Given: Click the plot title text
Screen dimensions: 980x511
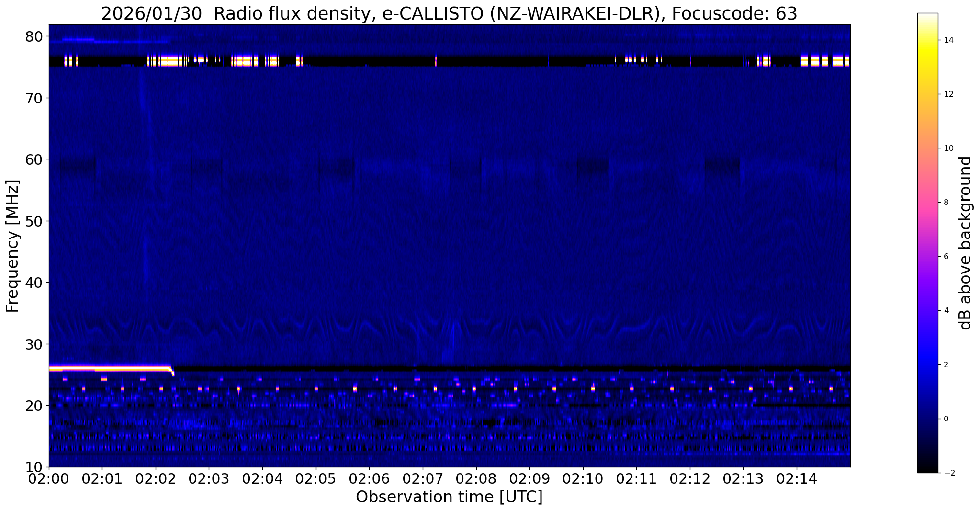Looking at the screenshot, I should [449, 13].
